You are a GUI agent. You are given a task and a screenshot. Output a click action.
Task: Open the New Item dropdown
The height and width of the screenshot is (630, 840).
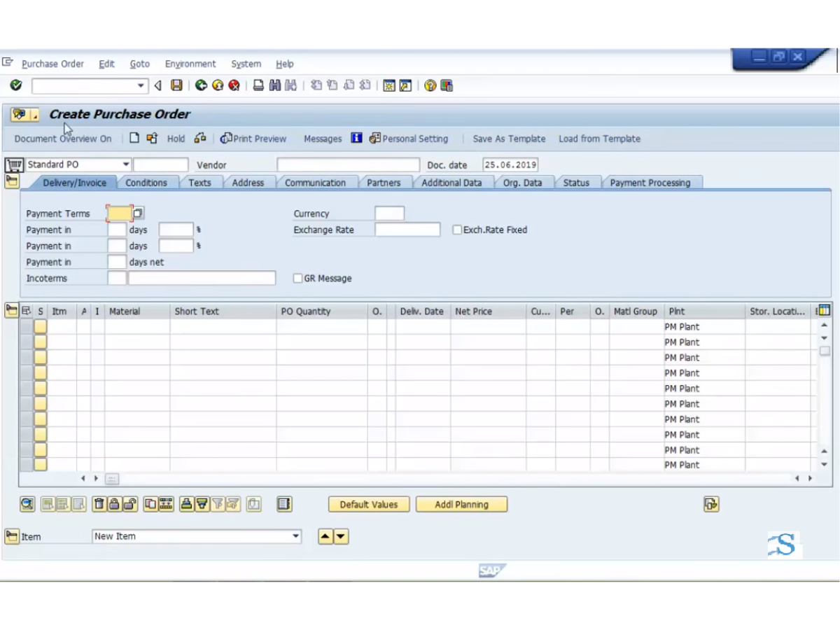tap(296, 536)
